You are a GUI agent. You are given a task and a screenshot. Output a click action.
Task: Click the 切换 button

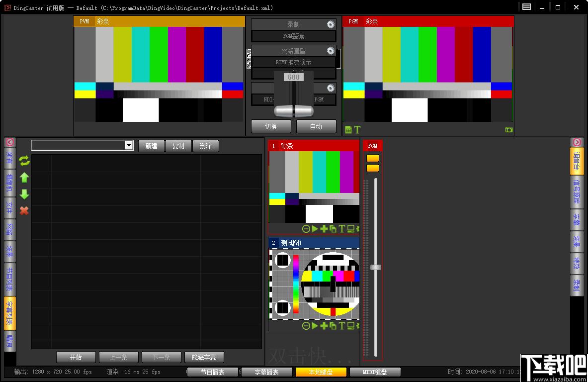(271, 126)
